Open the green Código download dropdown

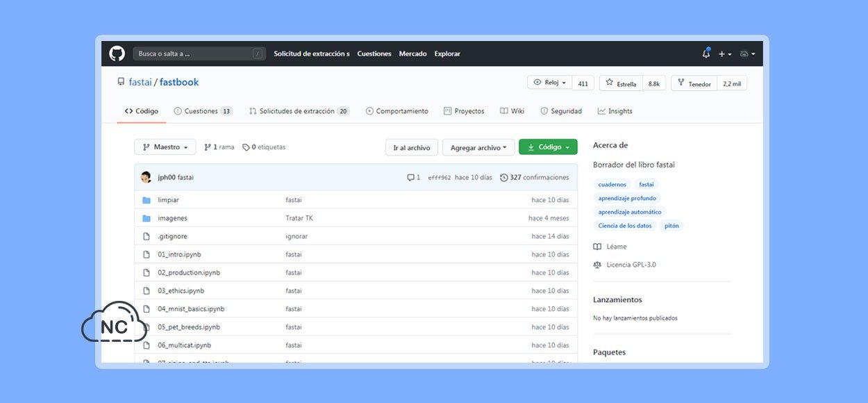pyautogui.click(x=548, y=147)
